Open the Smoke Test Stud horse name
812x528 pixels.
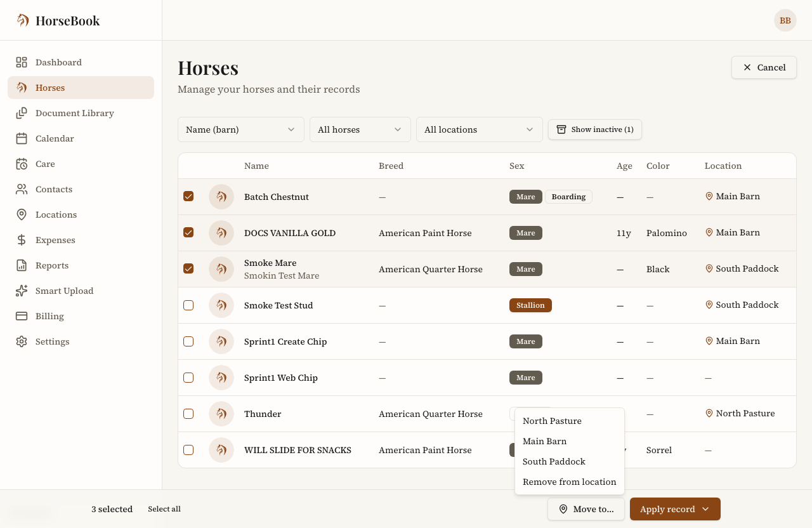tap(278, 305)
